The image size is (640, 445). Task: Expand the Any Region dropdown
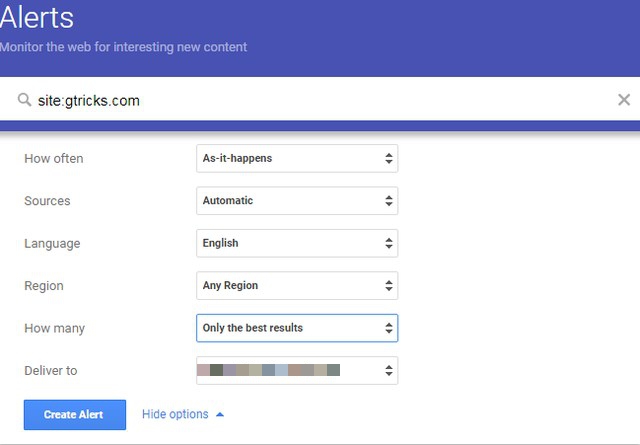pos(297,286)
